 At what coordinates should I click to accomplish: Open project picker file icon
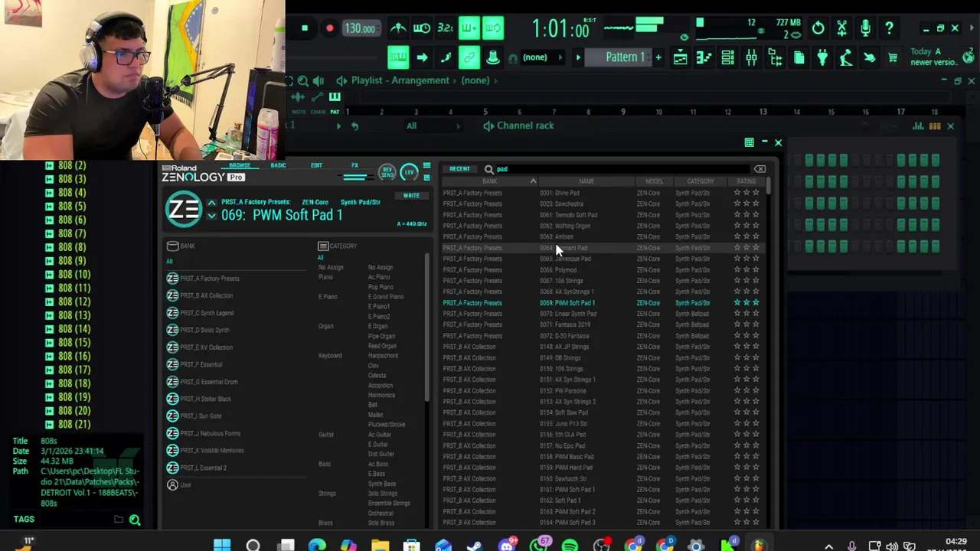click(x=799, y=57)
